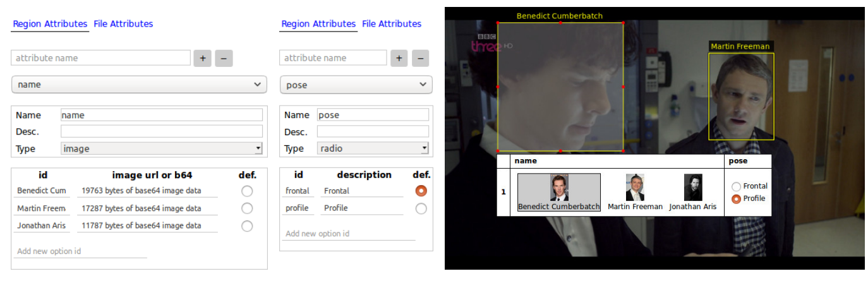Edit 'Frontal' description field
The width and height of the screenshot is (868, 288).
click(x=362, y=191)
